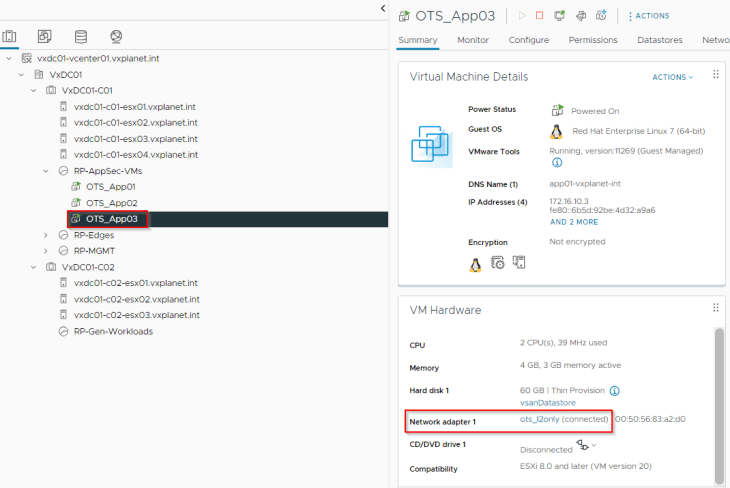Switch to the Configure tab
Screen dimensions: 730x488
point(528,40)
